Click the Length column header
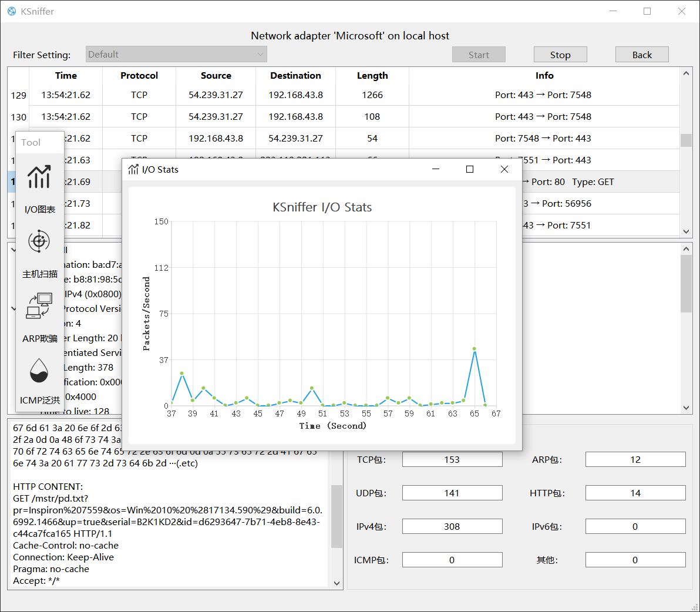 tap(372, 75)
